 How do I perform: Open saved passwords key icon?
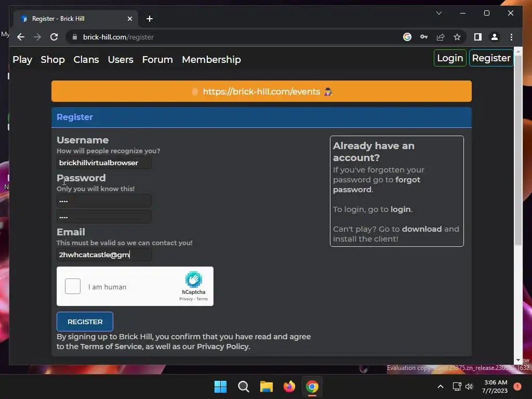point(424,37)
